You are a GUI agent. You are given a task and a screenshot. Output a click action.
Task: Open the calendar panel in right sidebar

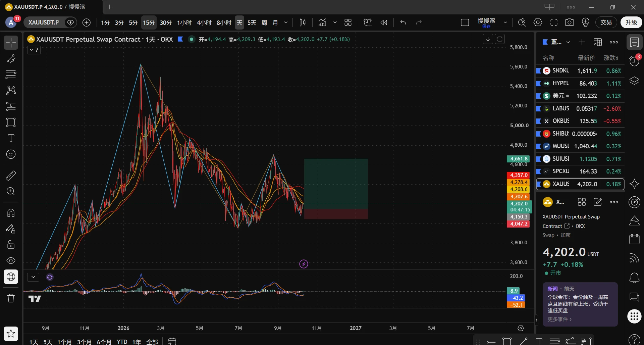pos(634,239)
